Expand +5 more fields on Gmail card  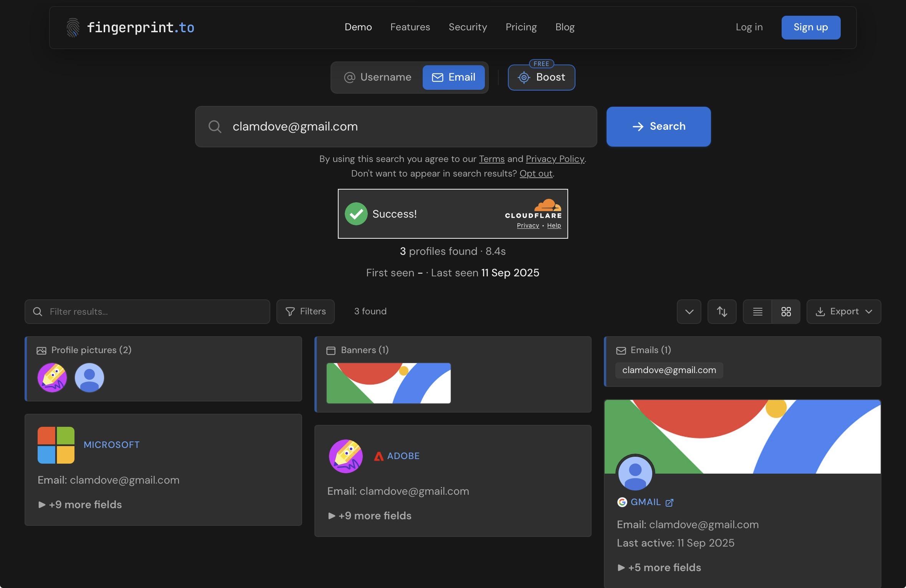click(659, 567)
